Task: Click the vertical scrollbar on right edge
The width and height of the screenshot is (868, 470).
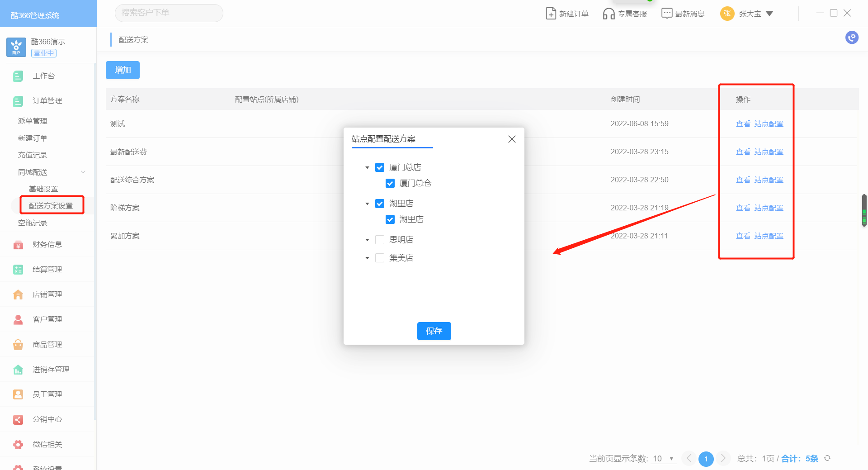Action: pos(864,210)
